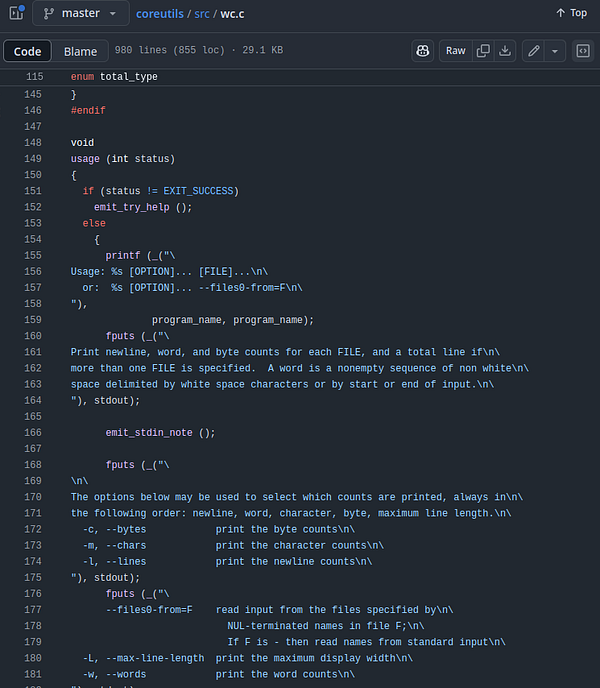Click fputs call on line 176
This screenshot has height=688, width=600.
point(120,594)
